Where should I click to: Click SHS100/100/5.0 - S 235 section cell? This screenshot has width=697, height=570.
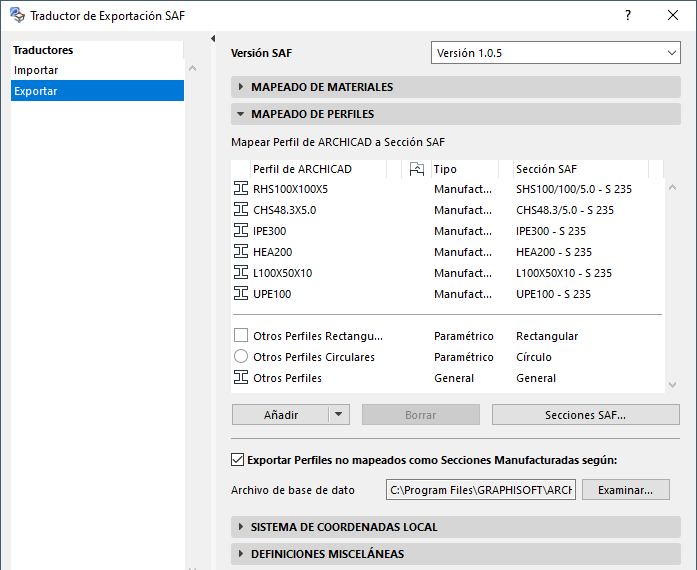click(x=574, y=189)
